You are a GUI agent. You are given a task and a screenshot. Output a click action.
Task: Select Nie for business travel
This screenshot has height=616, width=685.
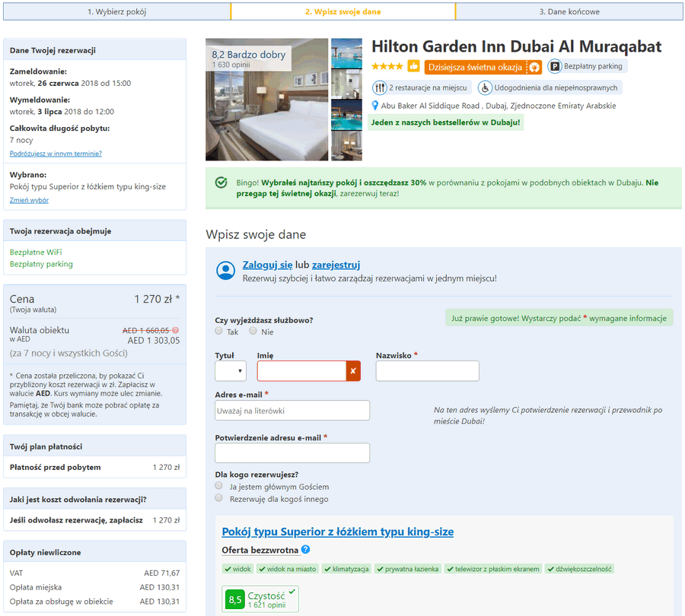pos(253,331)
